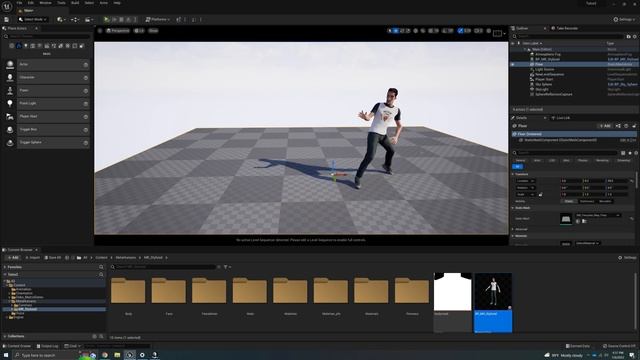
Task: Click the Import button in Content Browser
Action: click(x=32, y=258)
